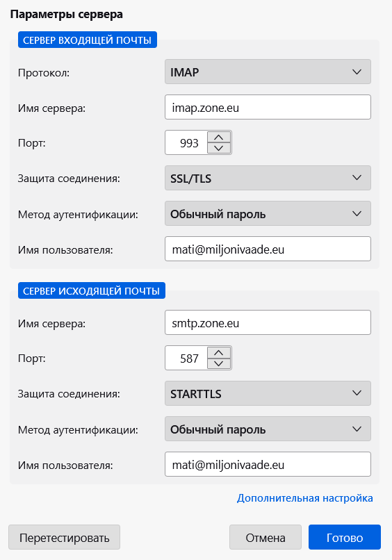Click the 'Отмена' button
The image size is (392, 560).
[266, 537]
